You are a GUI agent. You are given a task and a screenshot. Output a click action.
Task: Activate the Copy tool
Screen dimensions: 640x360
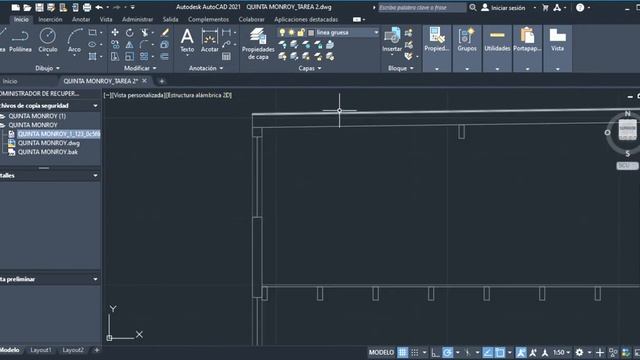115,44
